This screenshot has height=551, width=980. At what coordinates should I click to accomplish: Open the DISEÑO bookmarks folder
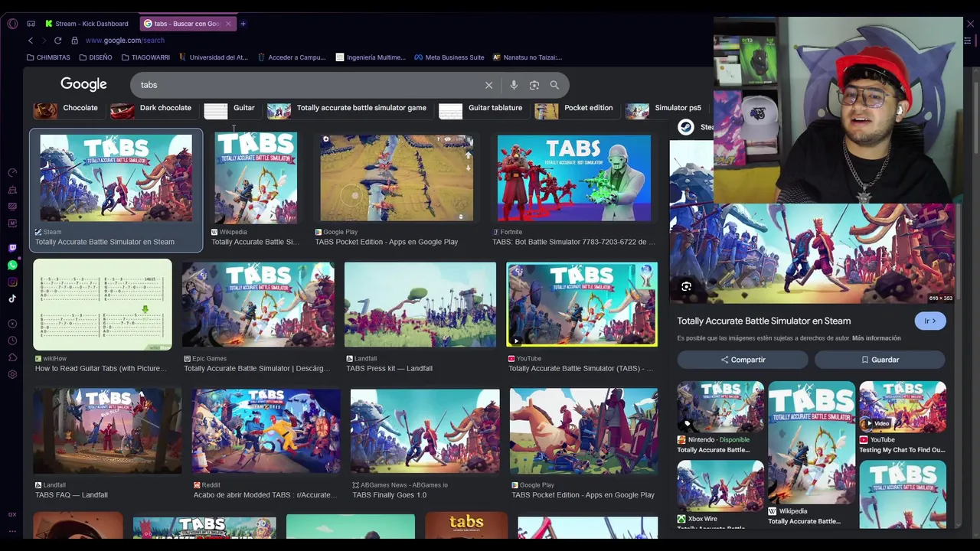95,57
